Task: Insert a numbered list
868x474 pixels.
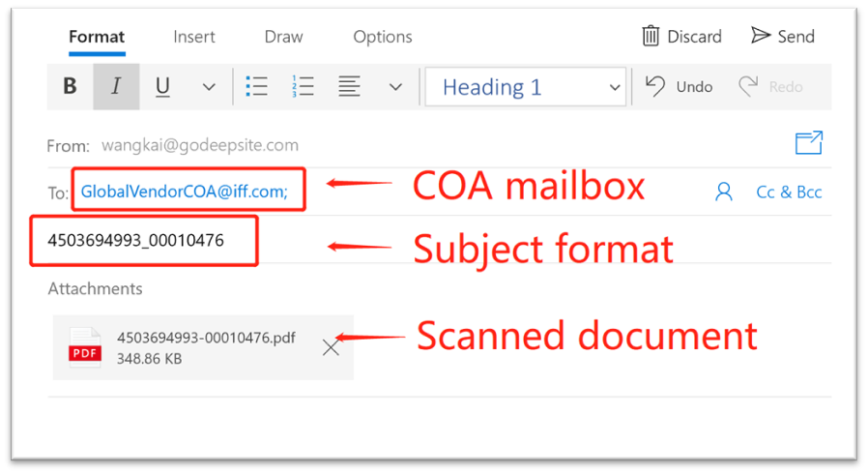Action: [303, 87]
